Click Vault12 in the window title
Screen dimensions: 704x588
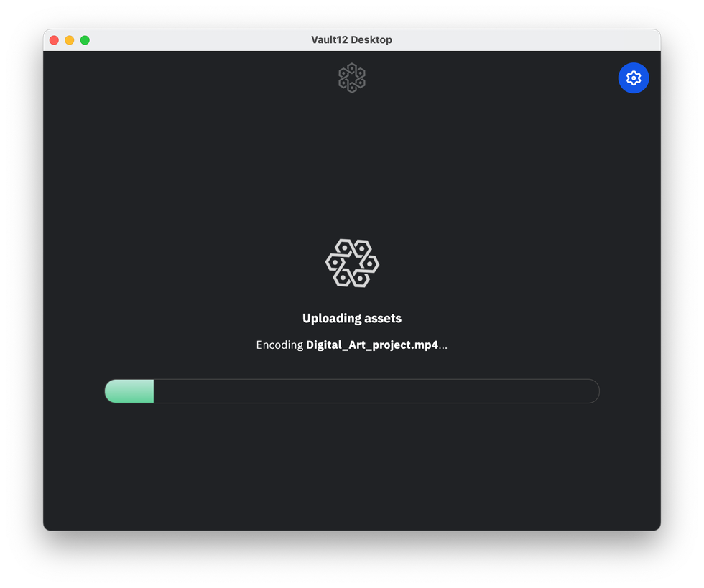click(x=330, y=40)
